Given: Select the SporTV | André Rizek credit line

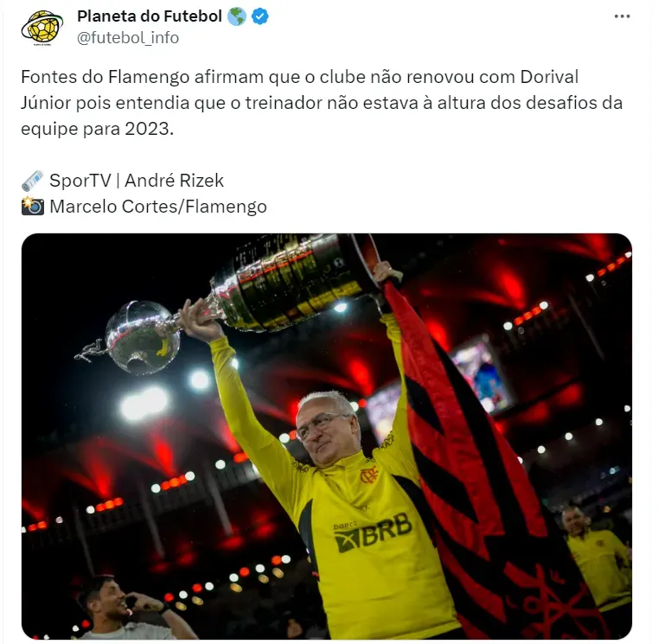Looking at the screenshot, I should pos(137,181).
